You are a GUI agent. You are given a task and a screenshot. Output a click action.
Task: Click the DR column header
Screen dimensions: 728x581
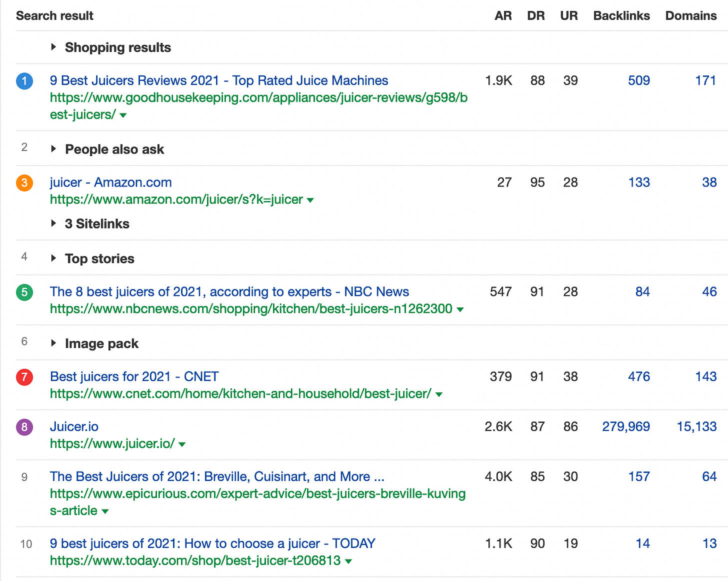(x=536, y=15)
